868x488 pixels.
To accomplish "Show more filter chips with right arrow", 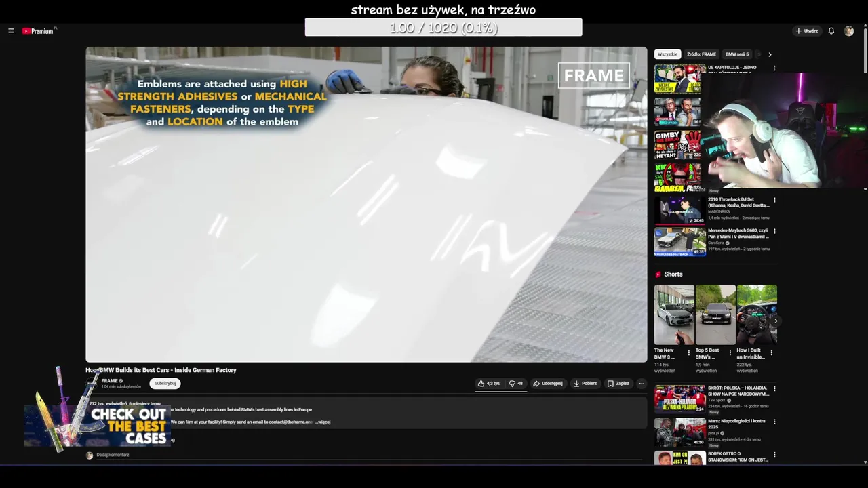I will pos(770,54).
